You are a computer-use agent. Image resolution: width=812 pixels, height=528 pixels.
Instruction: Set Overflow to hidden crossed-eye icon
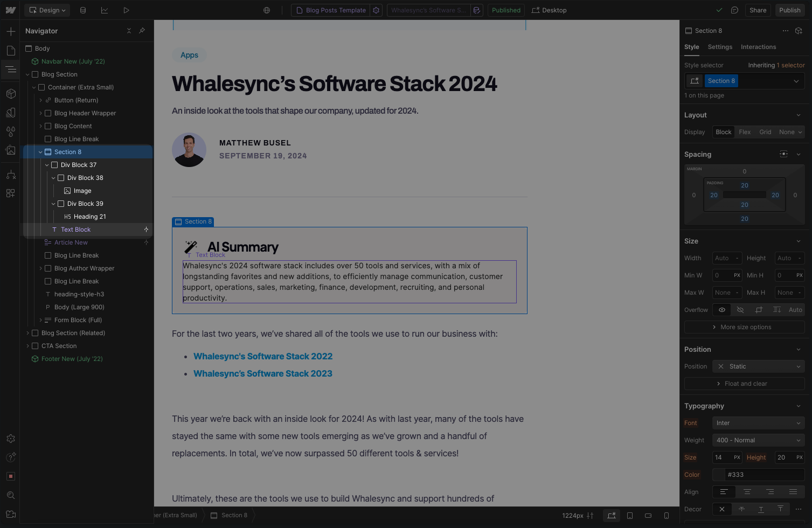[x=740, y=310]
